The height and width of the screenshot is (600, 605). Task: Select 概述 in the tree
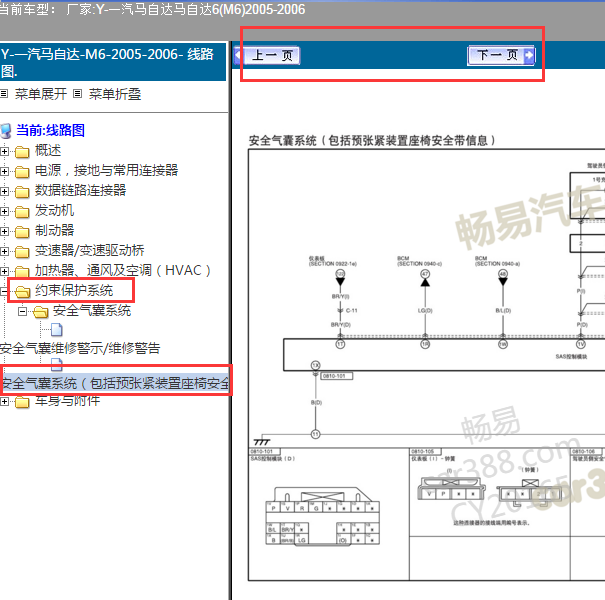tap(48, 150)
